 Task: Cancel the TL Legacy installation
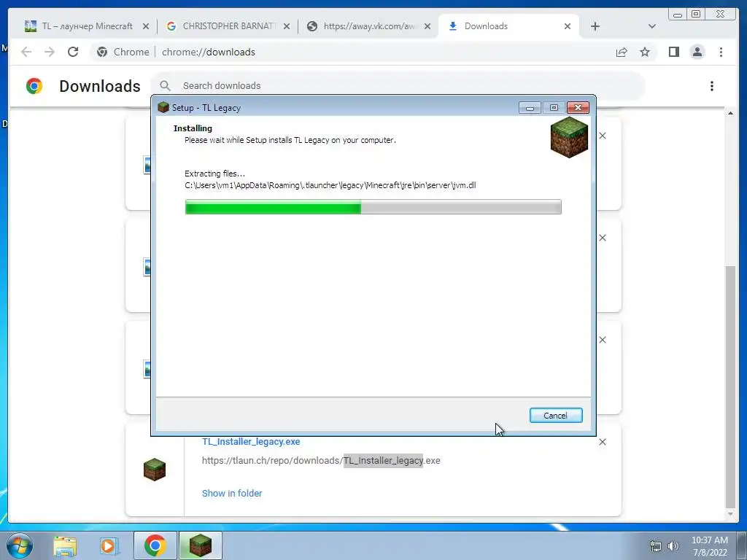tap(555, 415)
